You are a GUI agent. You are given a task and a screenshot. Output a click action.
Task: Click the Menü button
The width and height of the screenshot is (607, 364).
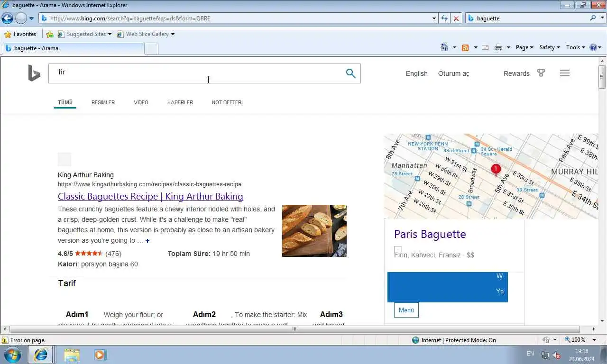[x=406, y=310]
